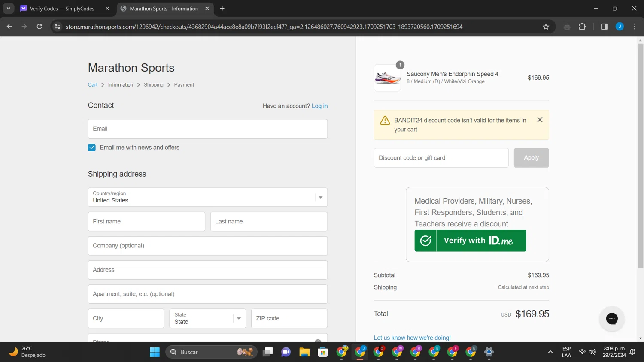Reload the Marathon Sports checkout page
This screenshot has width=644, height=362.
point(39,27)
